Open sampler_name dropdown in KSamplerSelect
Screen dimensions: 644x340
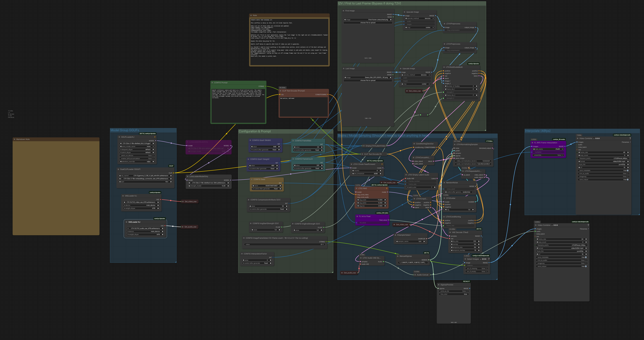tap(411, 241)
